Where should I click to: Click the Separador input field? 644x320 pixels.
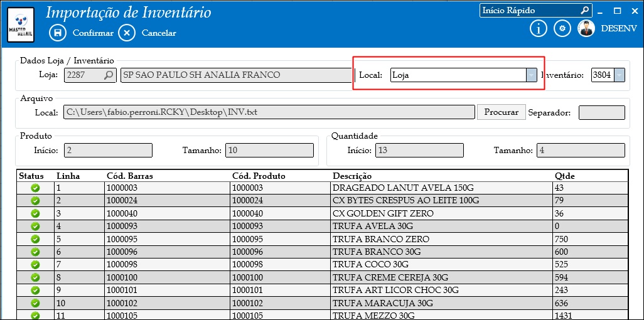click(x=602, y=112)
